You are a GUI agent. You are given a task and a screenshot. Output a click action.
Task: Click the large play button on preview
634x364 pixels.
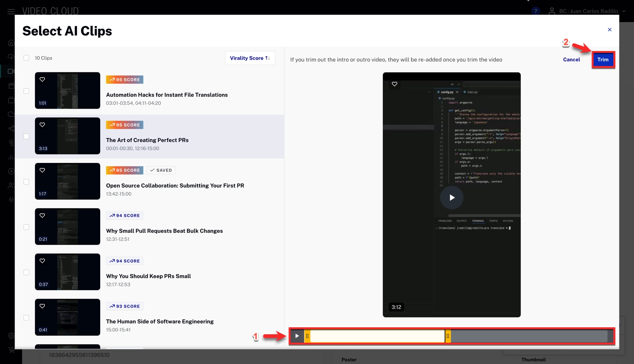pos(452,197)
